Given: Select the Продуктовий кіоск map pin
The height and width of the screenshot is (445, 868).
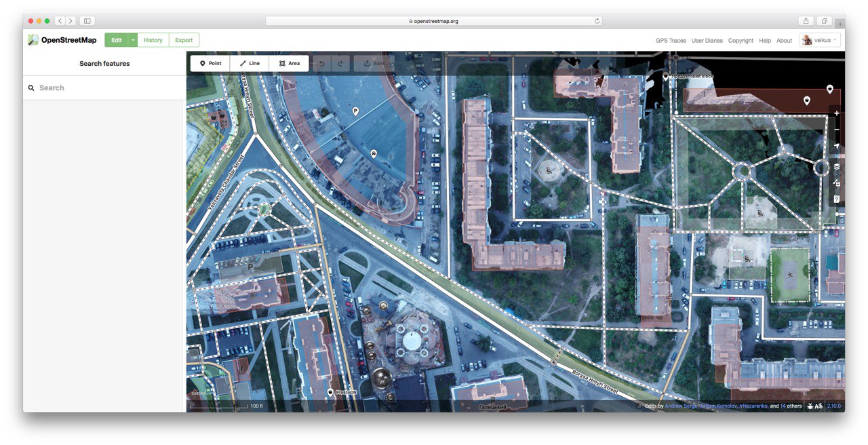Looking at the screenshot, I should [x=666, y=76].
